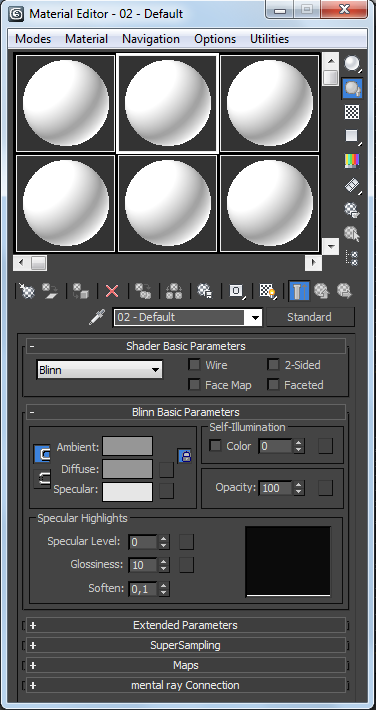This screenshot has width=376, height=710.
Task: Click the Glossiness map button
Action: click(x=187, y=565)
